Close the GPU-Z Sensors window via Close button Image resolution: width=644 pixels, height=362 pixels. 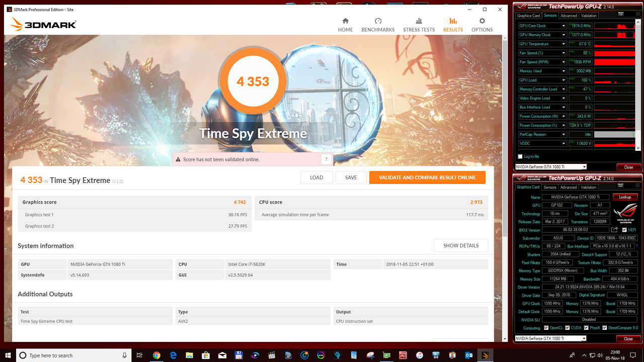(x=628, y=167)
